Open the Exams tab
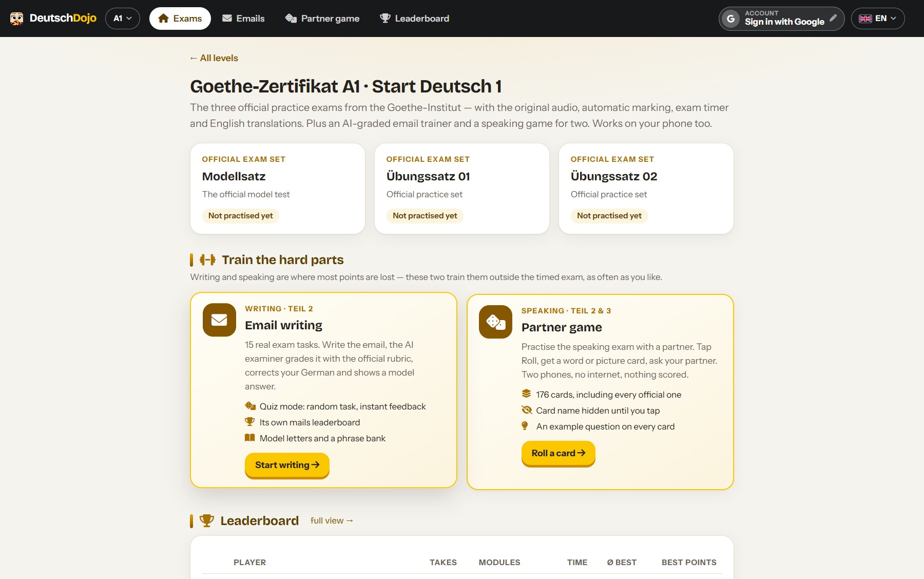The image size is (924, 579). pyautogui.click(x=180, y=18)
